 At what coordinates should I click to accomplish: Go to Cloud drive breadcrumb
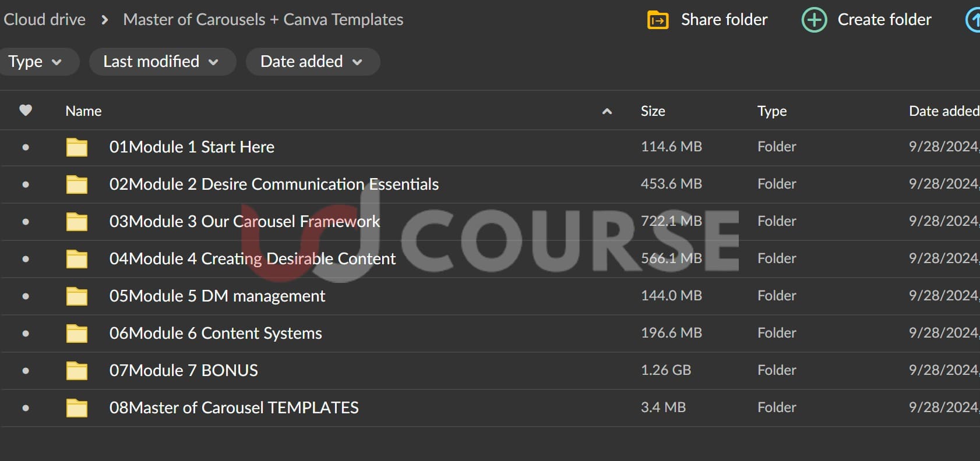[45, 20]
